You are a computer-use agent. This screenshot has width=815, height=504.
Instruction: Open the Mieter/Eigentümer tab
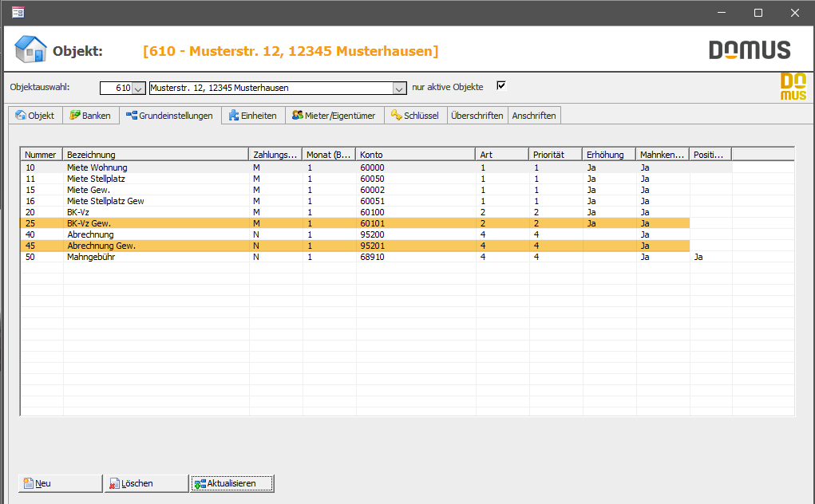coord(334,115)
